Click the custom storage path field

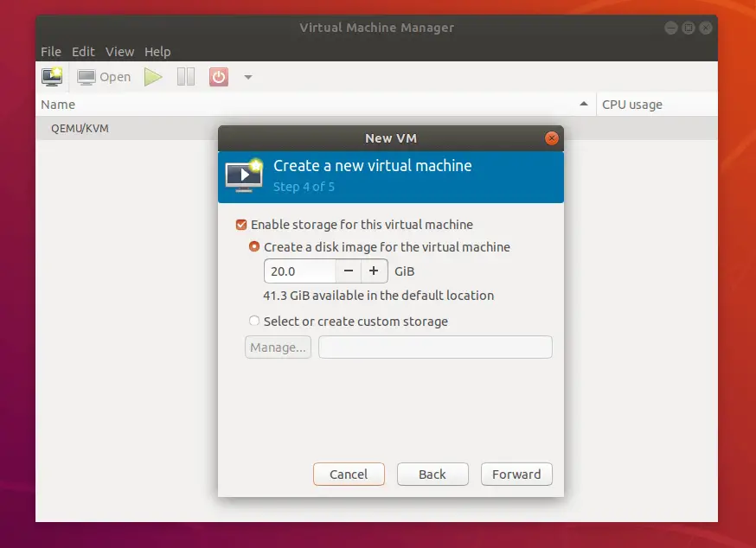click(435, 347)
